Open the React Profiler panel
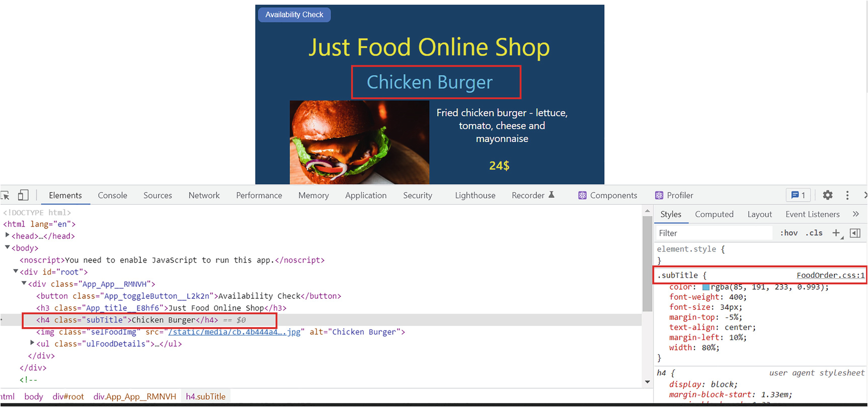Screen dimensions: 868x407 pos(674,195)
